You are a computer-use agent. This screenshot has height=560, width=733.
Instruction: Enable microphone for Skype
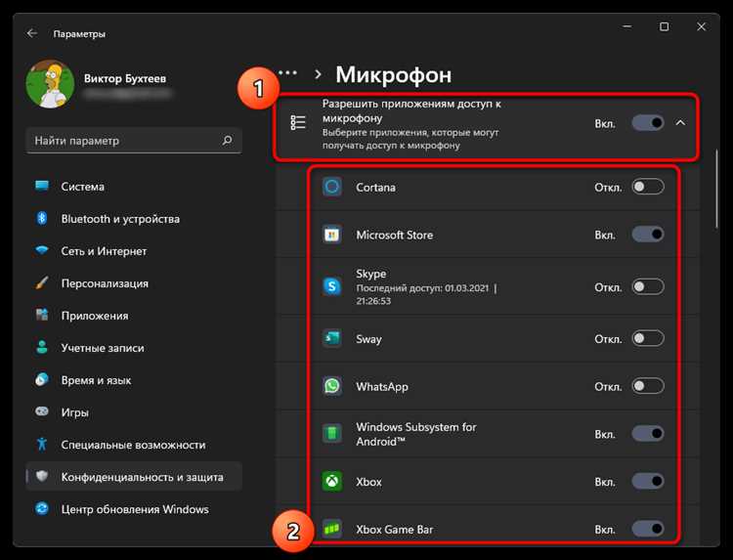coord(647,286)
